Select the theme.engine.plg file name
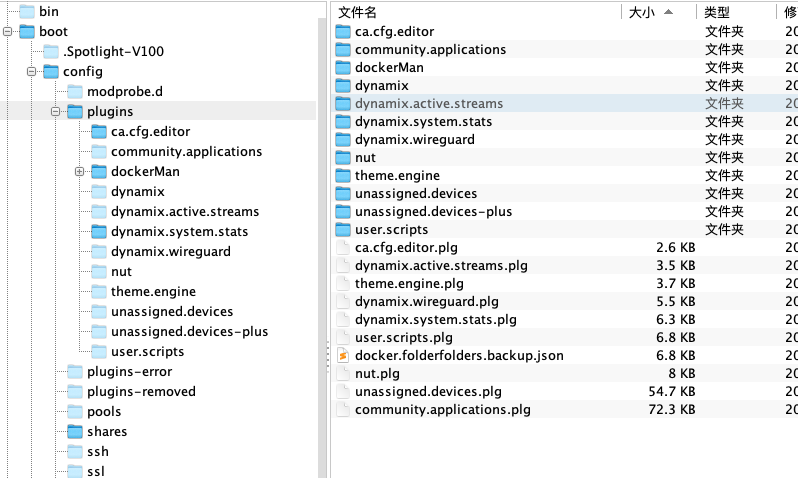Image resolution: width=798 pixels, height=478 pixels. (x=409, y=284)
